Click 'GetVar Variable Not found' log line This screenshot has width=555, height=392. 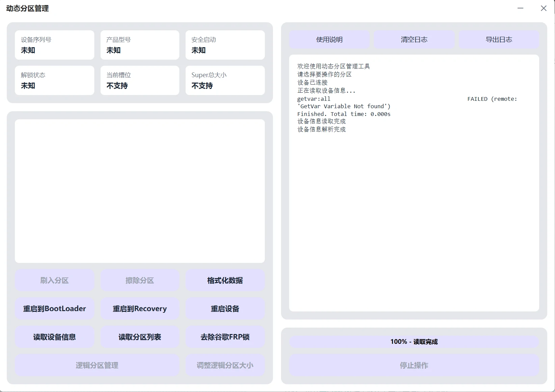(344, 107)
